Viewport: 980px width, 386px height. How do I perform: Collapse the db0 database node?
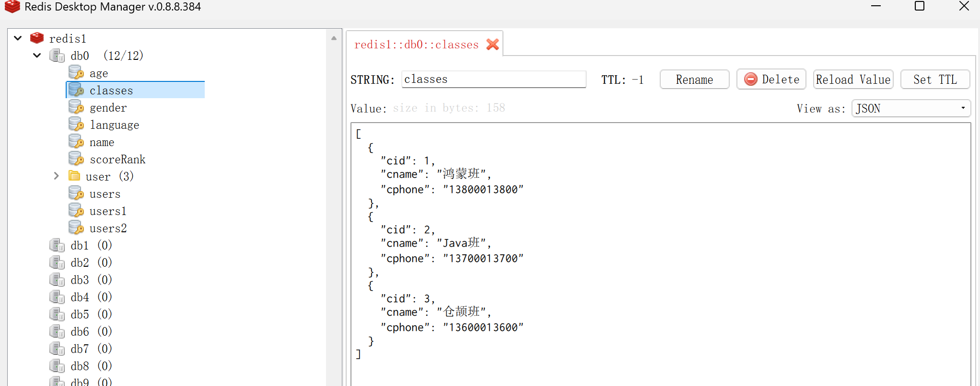coord(37,55)
